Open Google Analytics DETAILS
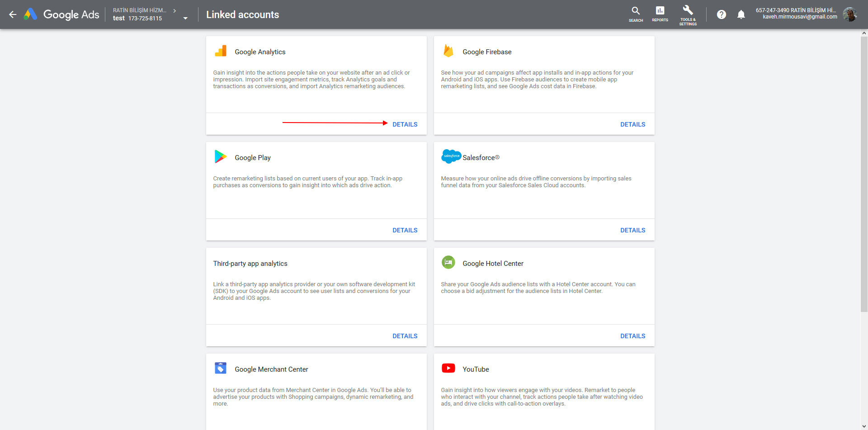Viewport: 868px width, 430px height. pos(405,124)
